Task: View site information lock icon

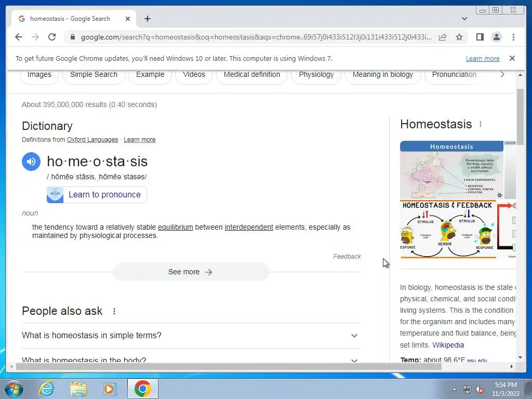Action: click(73, 37)
